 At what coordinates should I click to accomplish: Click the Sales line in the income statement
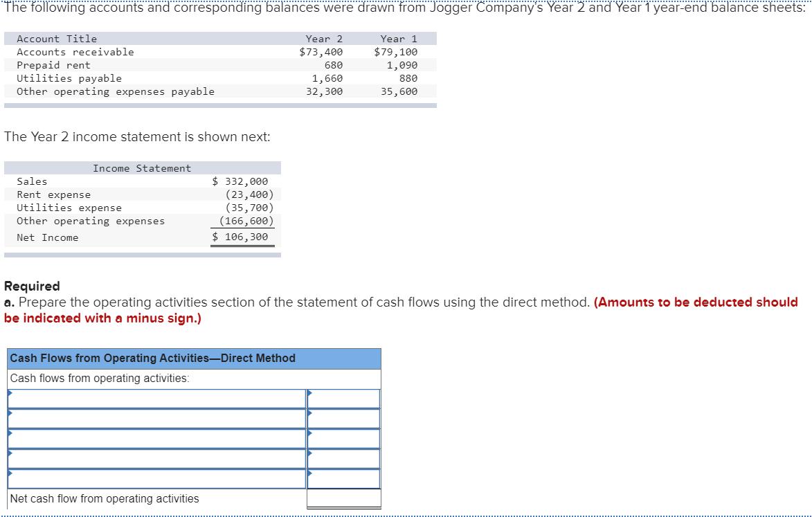click(138, 181)
